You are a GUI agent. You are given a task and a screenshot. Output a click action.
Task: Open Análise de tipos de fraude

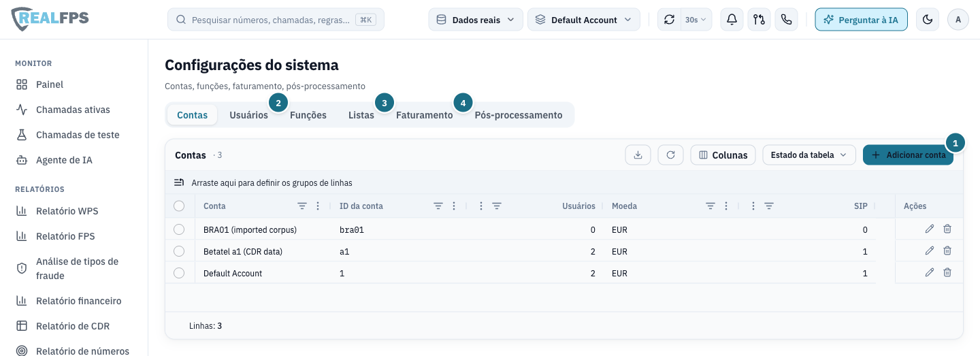77,268
